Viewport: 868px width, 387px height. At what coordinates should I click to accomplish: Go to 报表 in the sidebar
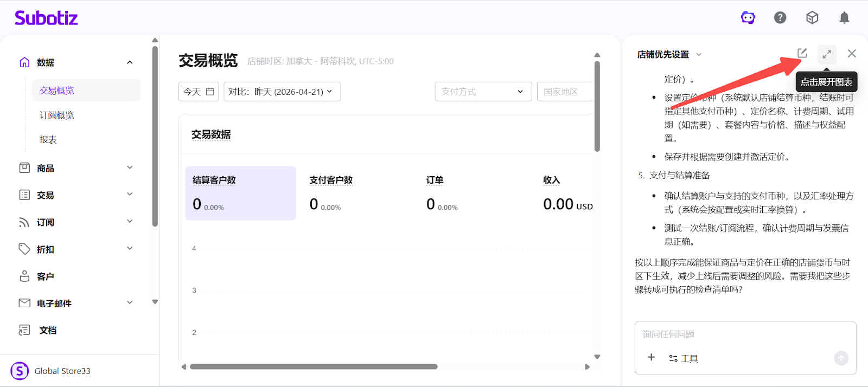[48, 140]
